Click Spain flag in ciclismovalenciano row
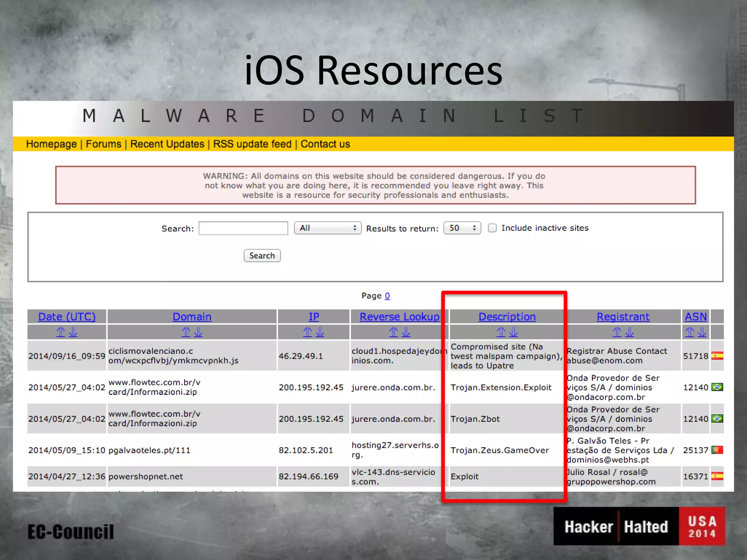The height and width of the screenshot is (560, 747). (717, 356)
